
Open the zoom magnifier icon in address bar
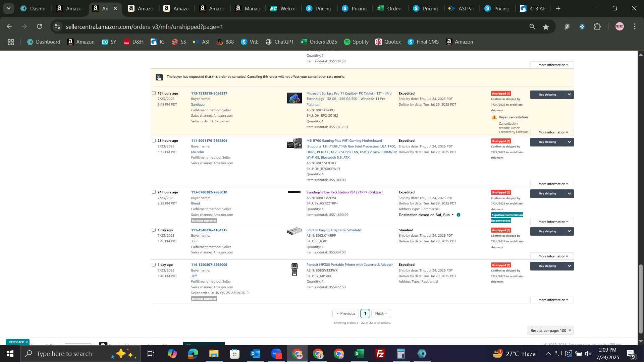click(x=532, y=27)
